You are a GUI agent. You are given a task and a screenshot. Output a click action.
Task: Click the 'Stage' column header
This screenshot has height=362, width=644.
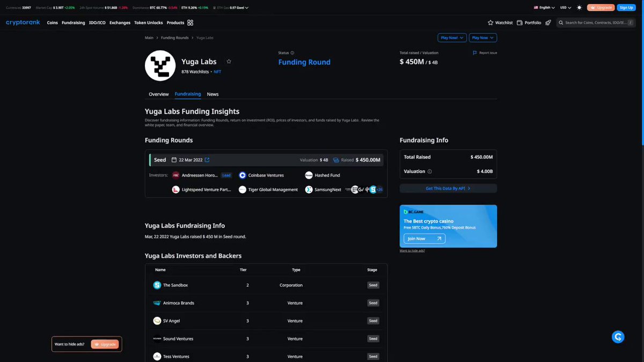(x=372, y=270)
